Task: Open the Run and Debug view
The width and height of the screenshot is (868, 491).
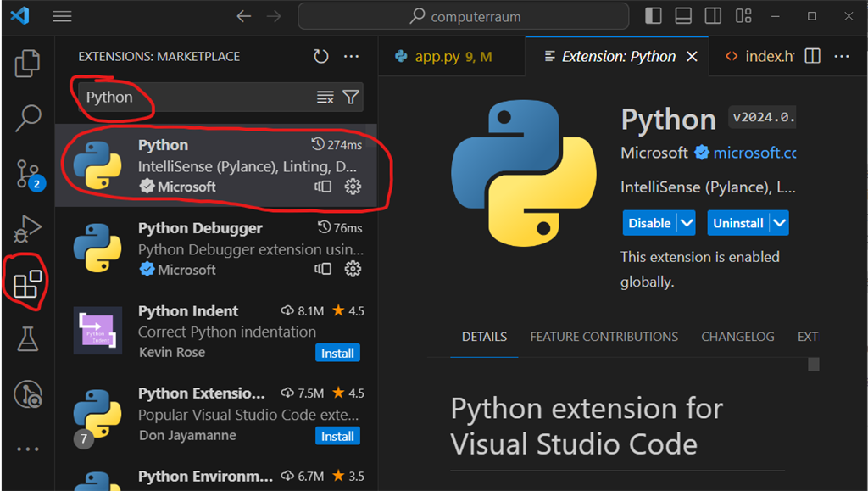Action: coord(26,229)
